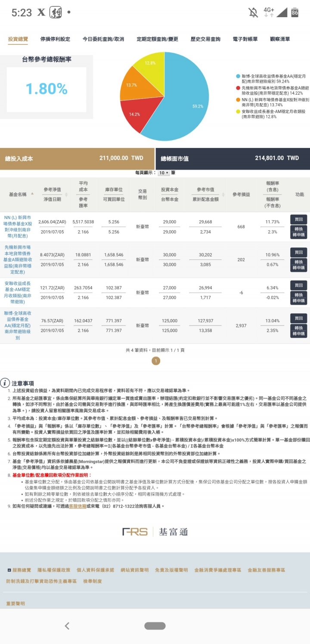Viewport: 310px width, 644px height.
Task: Click the 1.80% total return value
Action: click(46, 89)
